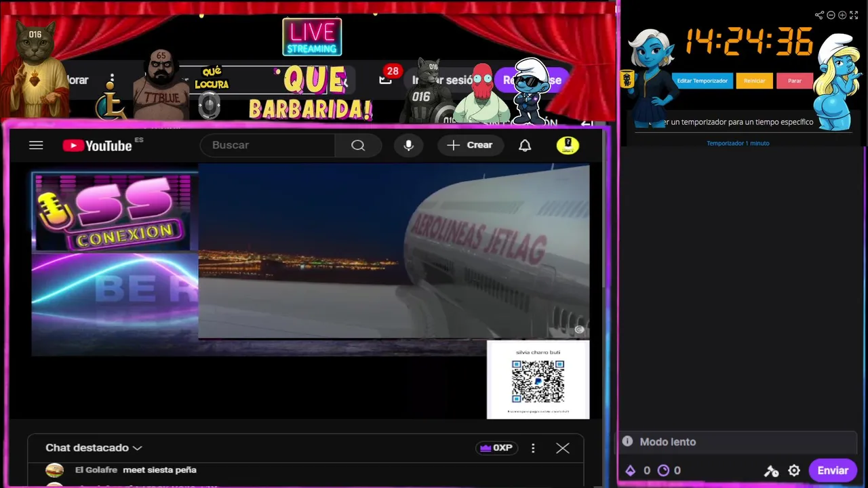Click El Golafre chat username
The width and height of the screenshot is (868, 488).
(96, 470)
